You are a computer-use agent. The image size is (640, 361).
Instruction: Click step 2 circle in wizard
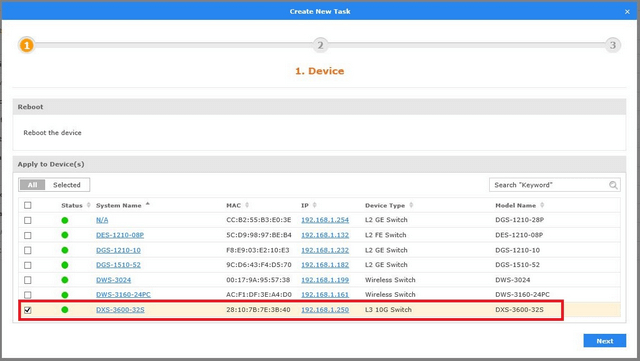click(320, 45)
